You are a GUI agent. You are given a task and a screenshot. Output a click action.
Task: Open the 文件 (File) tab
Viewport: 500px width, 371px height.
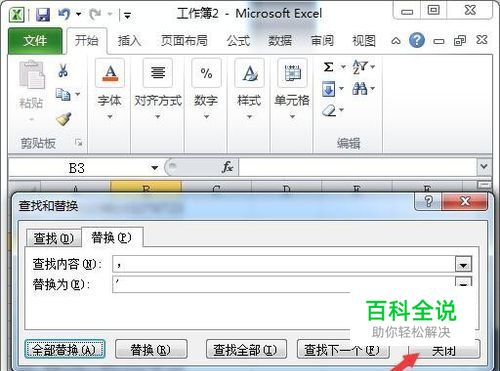[35, 41]
